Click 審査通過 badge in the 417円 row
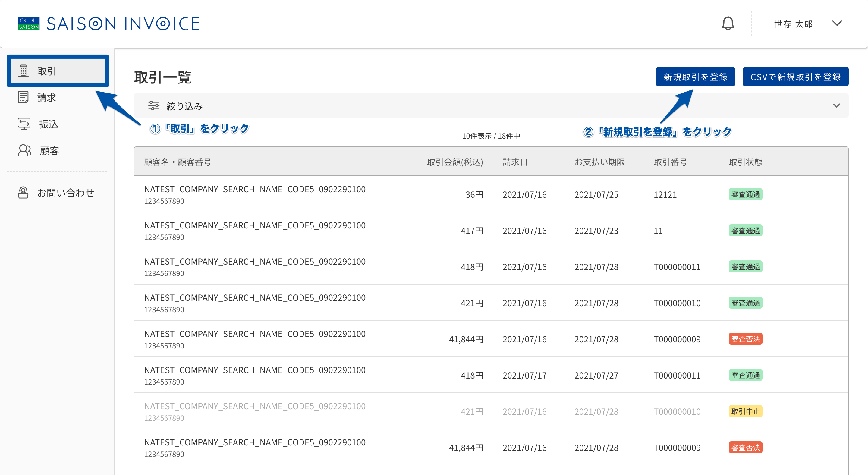The image size is (868, 475). [745, 231]
